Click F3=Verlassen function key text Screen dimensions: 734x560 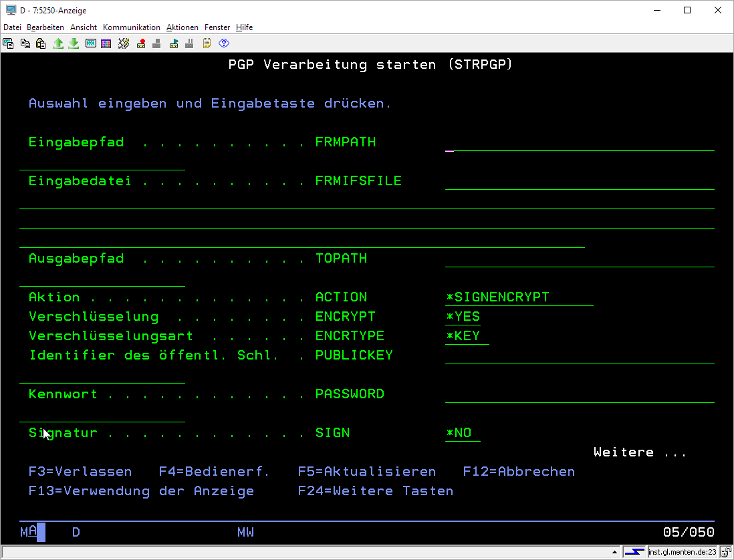pyautogui.click(x=80, y=472)
